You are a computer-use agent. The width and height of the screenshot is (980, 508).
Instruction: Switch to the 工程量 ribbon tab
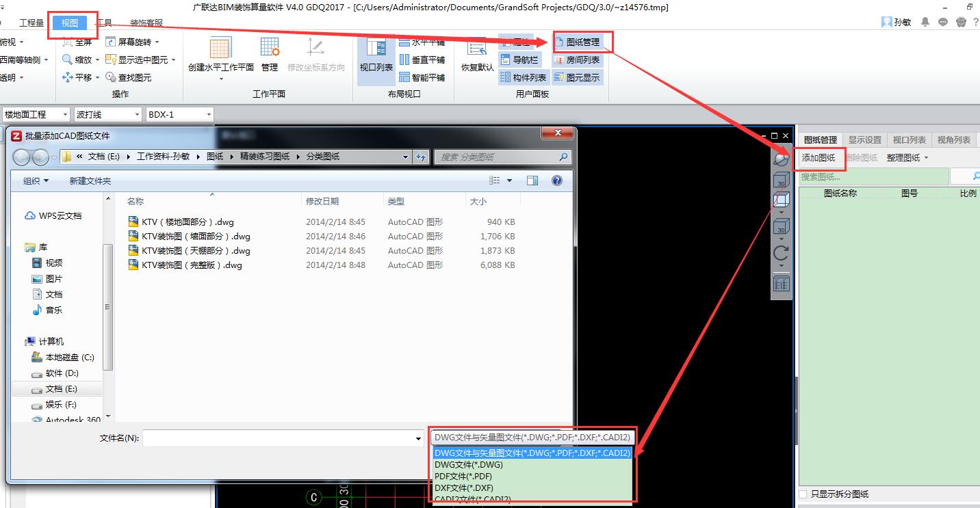[x=31, y=23]
